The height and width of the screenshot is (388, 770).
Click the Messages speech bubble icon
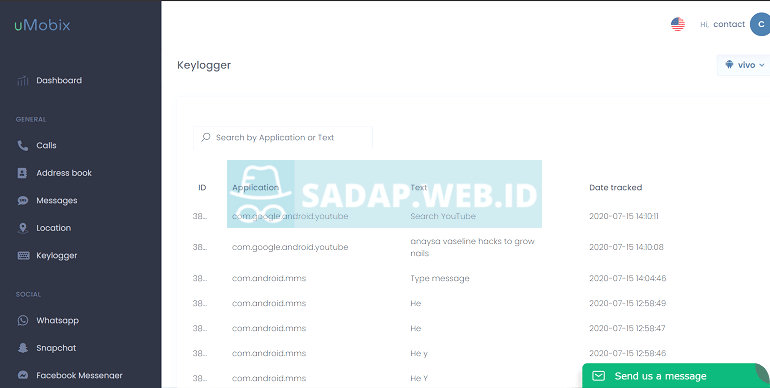23,200
